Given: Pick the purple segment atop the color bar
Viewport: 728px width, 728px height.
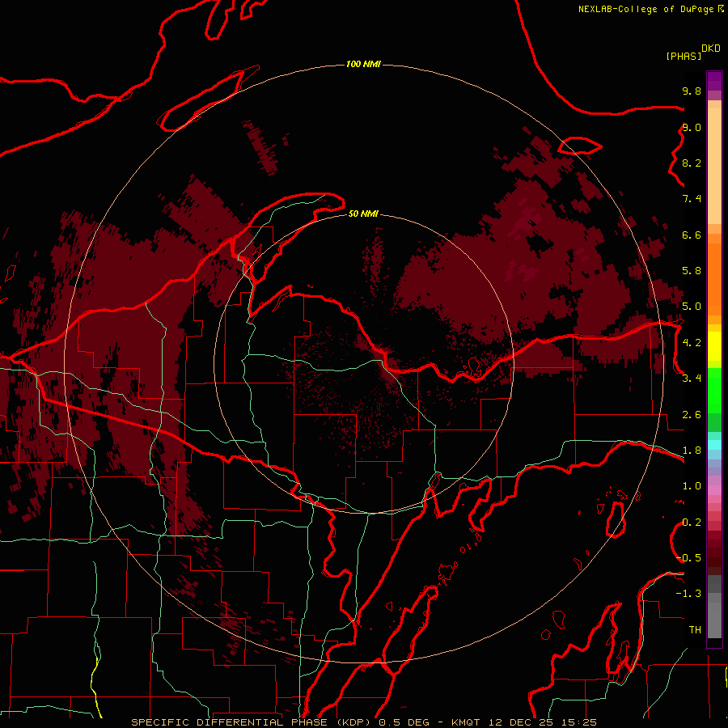Looking at the screenshot, I should [x=714, y=81].
